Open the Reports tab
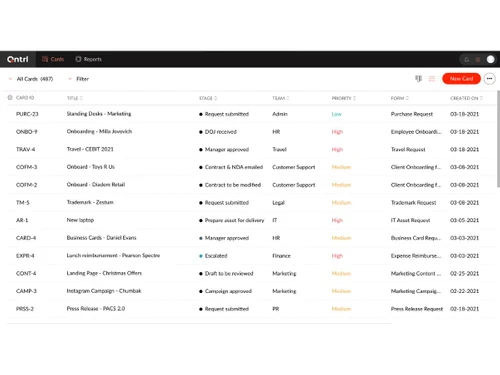Viewport: 500px width, 375px height. coord(88,59)
